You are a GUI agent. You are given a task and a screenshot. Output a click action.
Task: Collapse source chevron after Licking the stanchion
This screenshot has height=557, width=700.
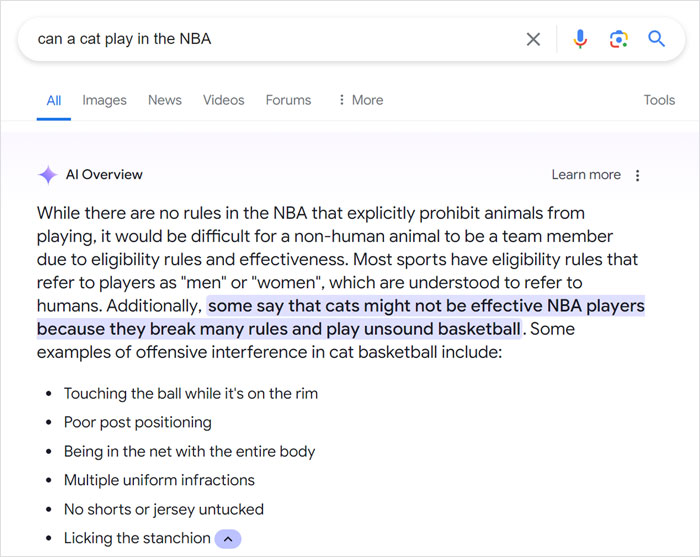tap(228, 539)
